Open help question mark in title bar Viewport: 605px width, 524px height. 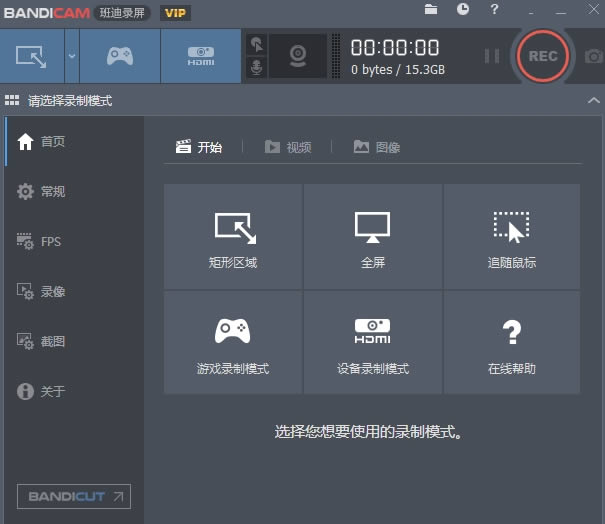(494, 9)
